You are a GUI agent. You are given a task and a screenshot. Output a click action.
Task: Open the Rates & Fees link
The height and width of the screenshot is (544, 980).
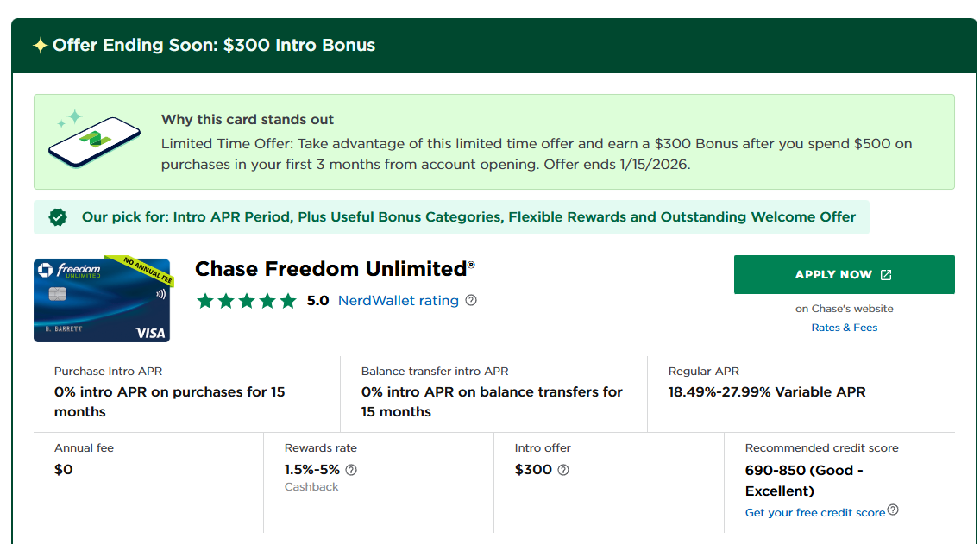pos(844,328)
